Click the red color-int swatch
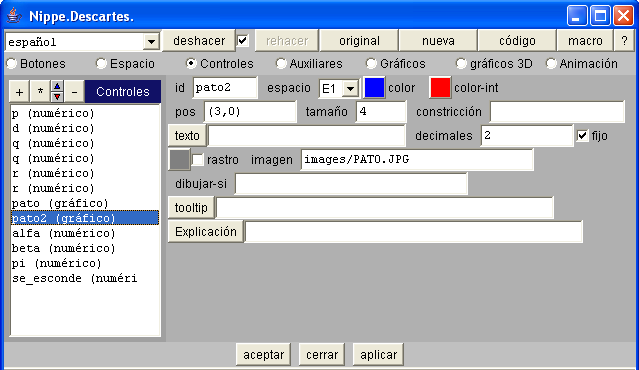This screenshot has height=370, width=639. tap(440, 87)
